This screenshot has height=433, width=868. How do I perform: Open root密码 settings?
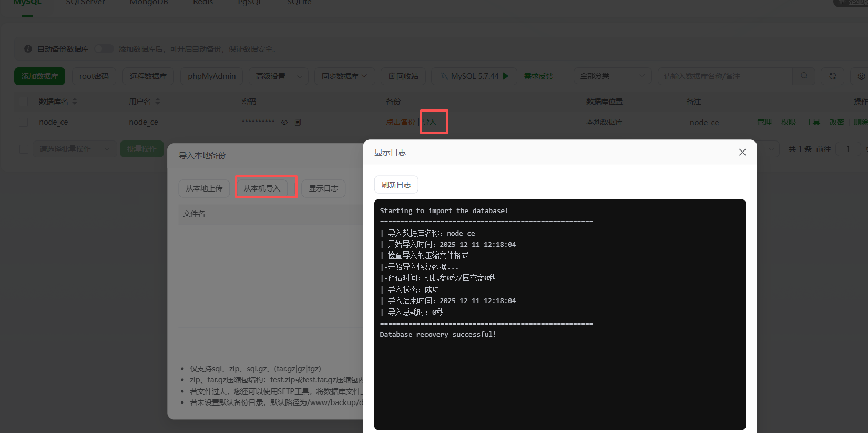[94, 76]
